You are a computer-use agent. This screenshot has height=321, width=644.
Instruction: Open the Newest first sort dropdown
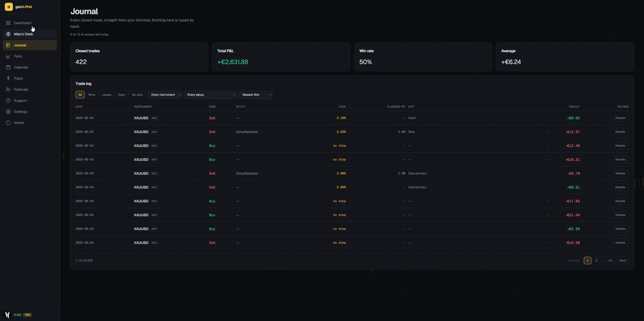tap(256, 95)
